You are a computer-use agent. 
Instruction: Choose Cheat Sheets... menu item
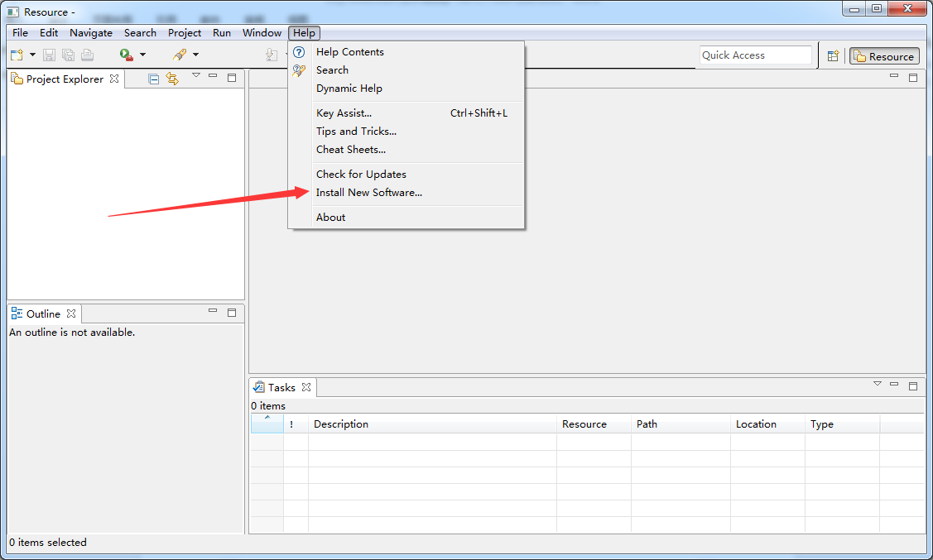tap(406, 150)
